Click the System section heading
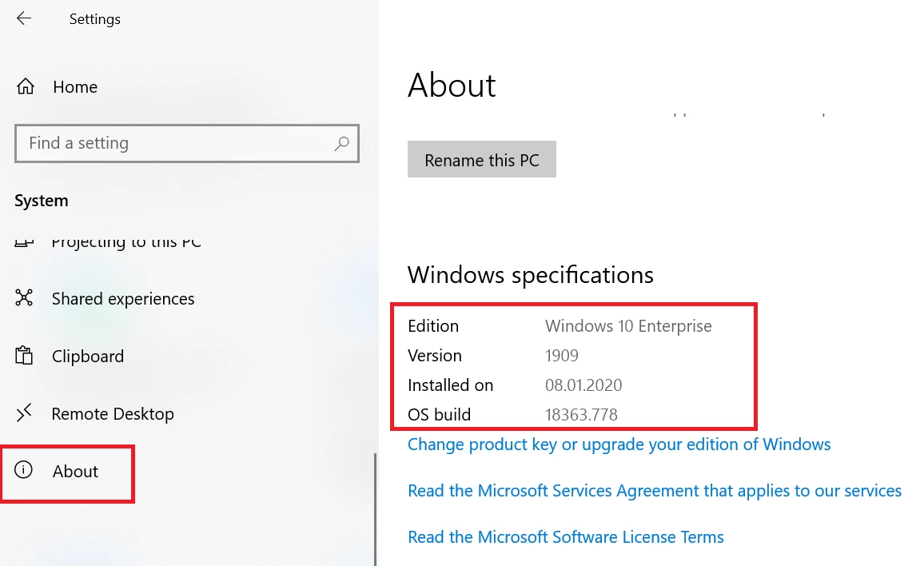Image resolution: width=924 pixels, height=566 pixels. 42,201
